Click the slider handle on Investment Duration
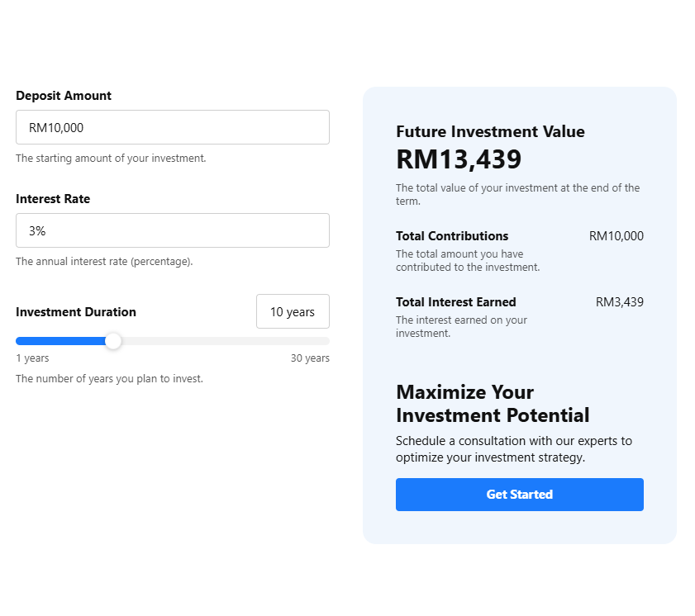This screenshot has width=695, height=616. click(x=113, y=341)
